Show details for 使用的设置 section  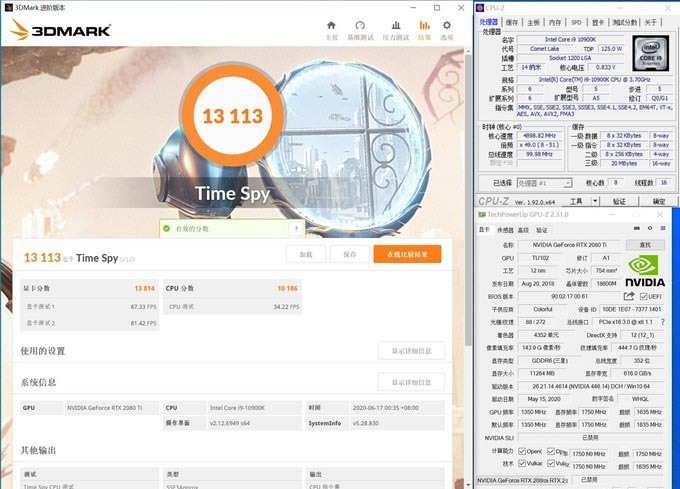[x=411, y=351]
